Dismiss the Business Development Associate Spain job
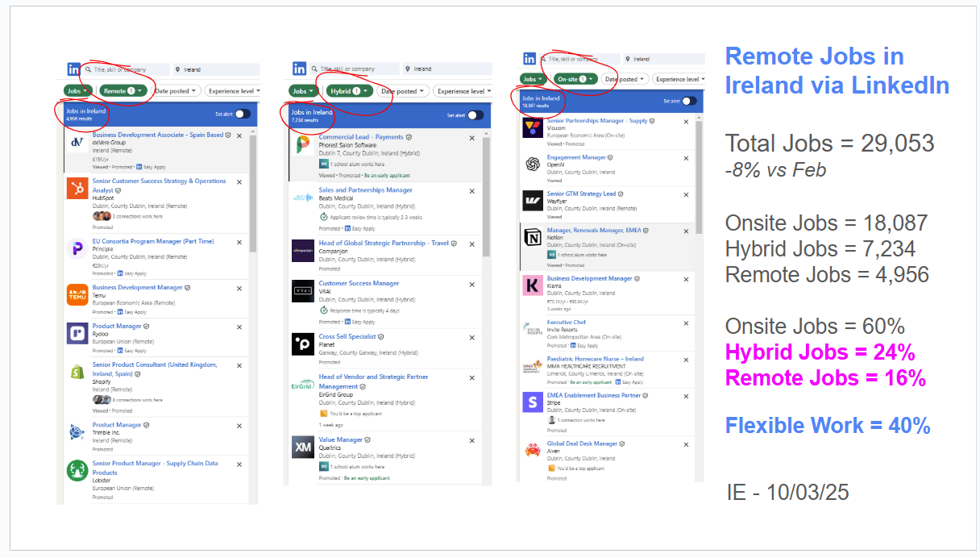This screenshot has width=980, height=558. (239, 136)
